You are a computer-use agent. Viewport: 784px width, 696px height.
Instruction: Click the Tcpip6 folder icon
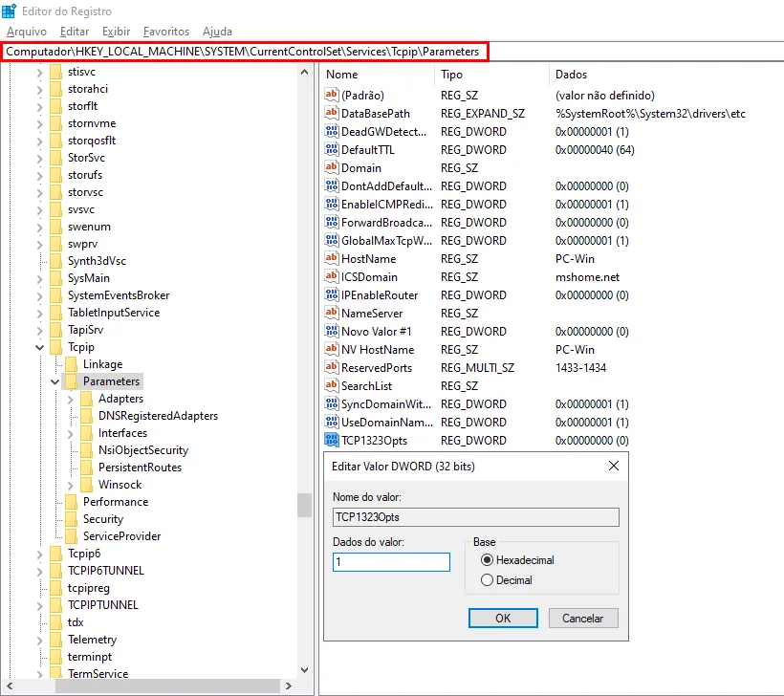pyautogui.click(x=56, y=553)
